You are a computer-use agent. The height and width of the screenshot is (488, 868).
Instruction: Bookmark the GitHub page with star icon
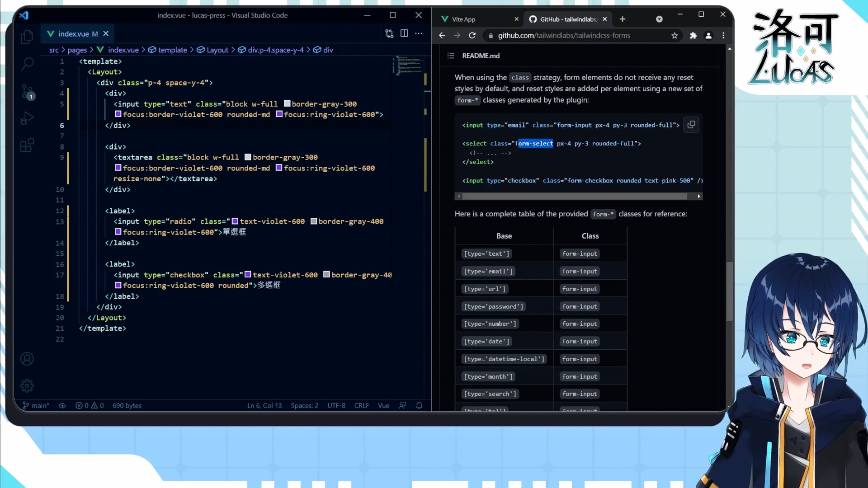click(675, 35)
